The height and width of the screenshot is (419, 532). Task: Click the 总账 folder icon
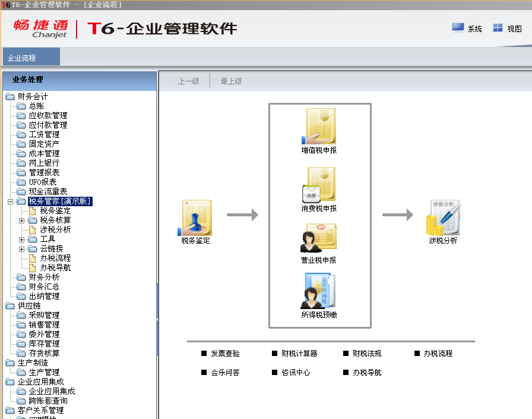pos(21,106)
